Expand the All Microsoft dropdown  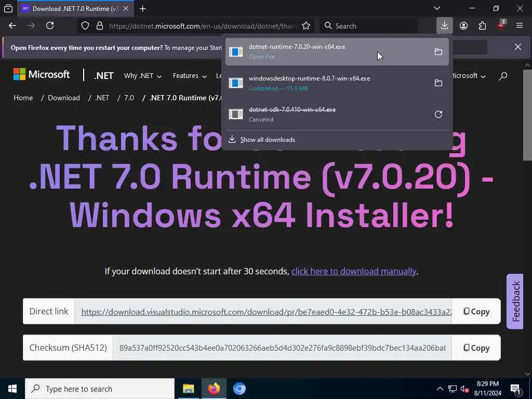(469, 76)
